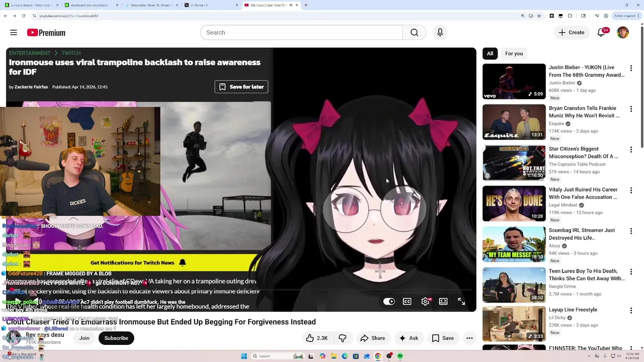Viewport: 644px width, 362px height.
Task: Open the Esquire Bryan Cranston thumbnail
Action: click(x=514, y=122)
